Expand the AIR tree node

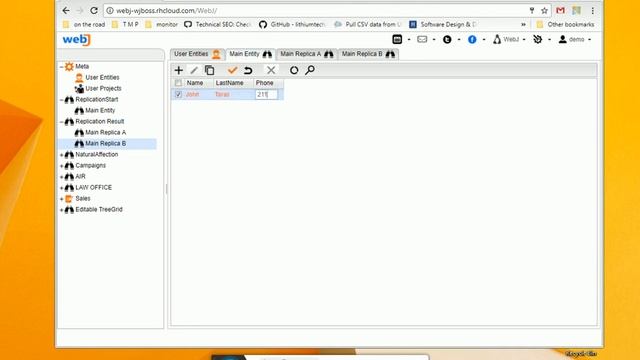62,177
